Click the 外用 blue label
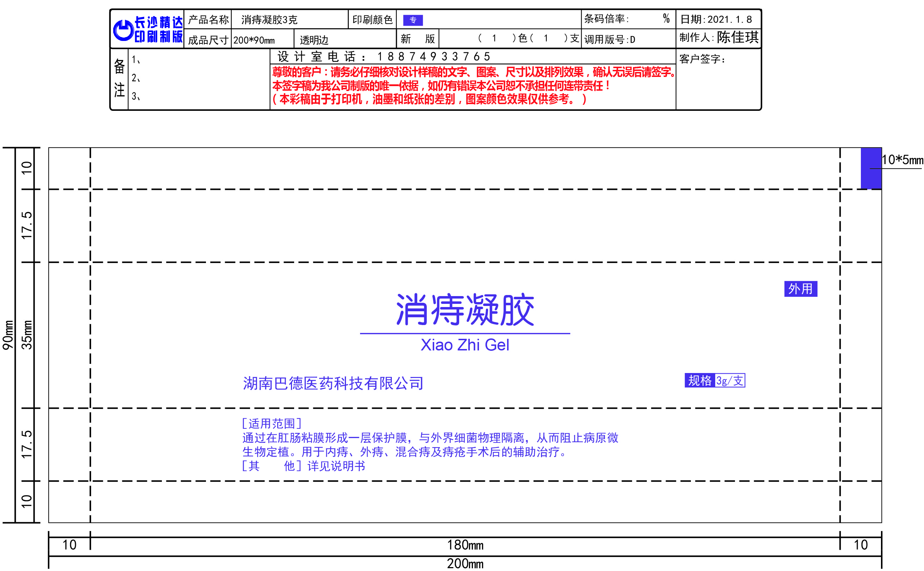Viewport: 924px width, 571px height. click(x=801, y=289)
